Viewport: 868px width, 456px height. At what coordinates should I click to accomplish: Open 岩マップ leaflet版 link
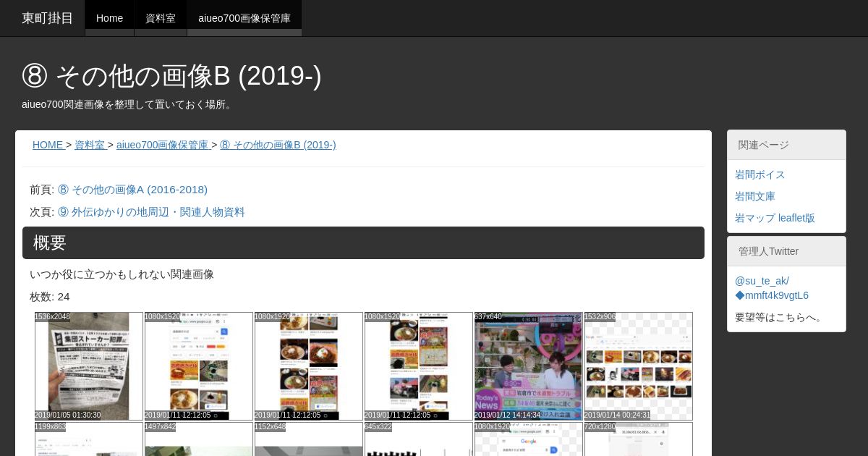click(x=775, y=218)
